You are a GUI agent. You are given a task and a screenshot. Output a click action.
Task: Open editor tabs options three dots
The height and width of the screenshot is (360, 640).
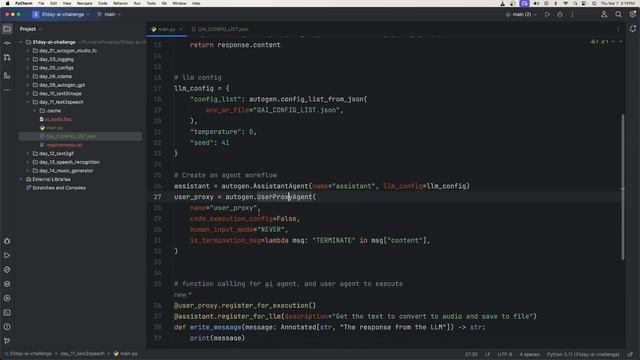[618, 29]
